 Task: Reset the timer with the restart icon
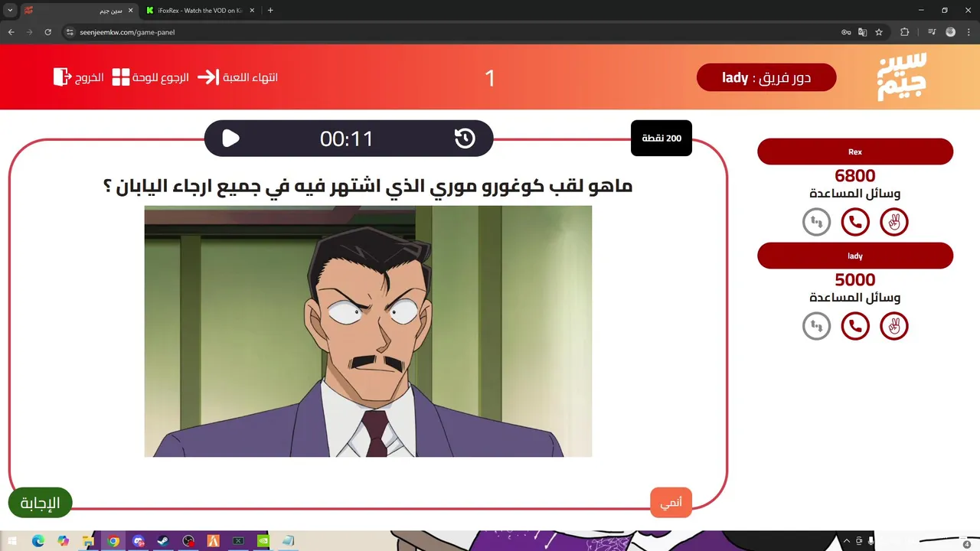click(465, 139)
